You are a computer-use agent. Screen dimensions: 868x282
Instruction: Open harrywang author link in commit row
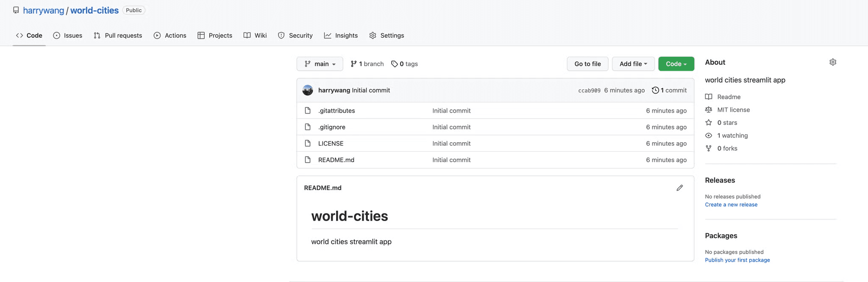[334, 90]
